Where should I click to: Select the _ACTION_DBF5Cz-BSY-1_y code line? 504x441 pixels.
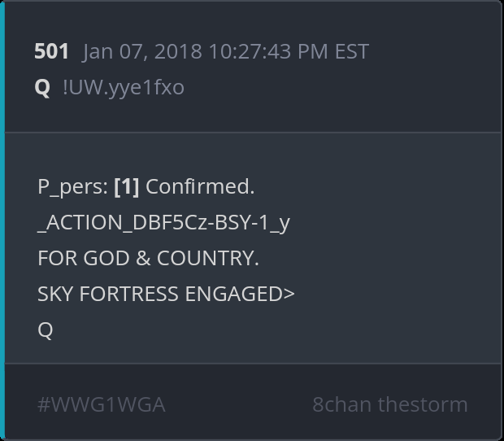click(x=163, y=222)
